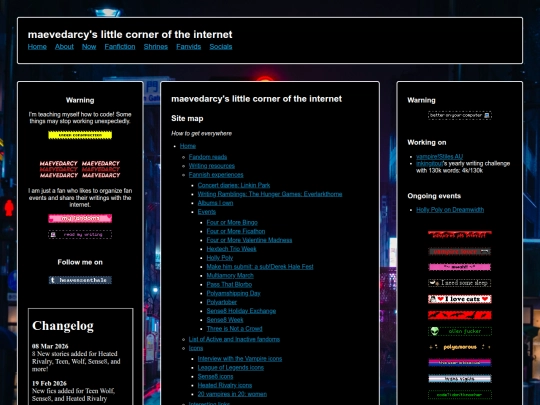Viewport: 540px width, 405px height.
Task: Open the Four or More Bingo link
Action: coord(232,222)
